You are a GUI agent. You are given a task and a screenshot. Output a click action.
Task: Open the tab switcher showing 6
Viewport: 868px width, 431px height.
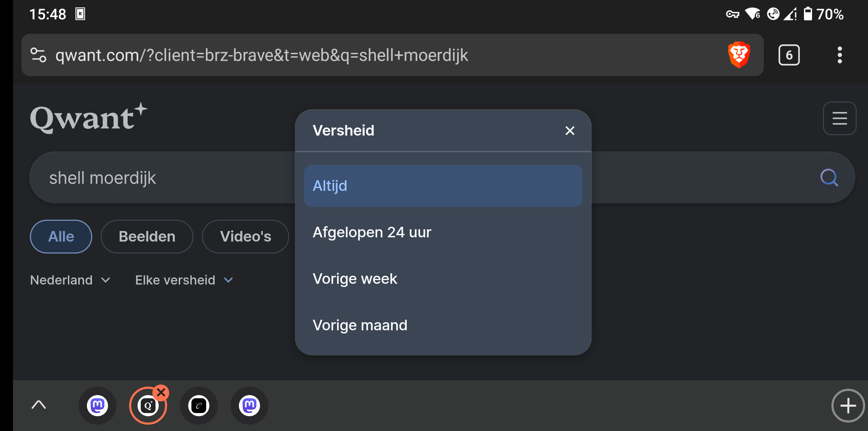tap(789, 55)
